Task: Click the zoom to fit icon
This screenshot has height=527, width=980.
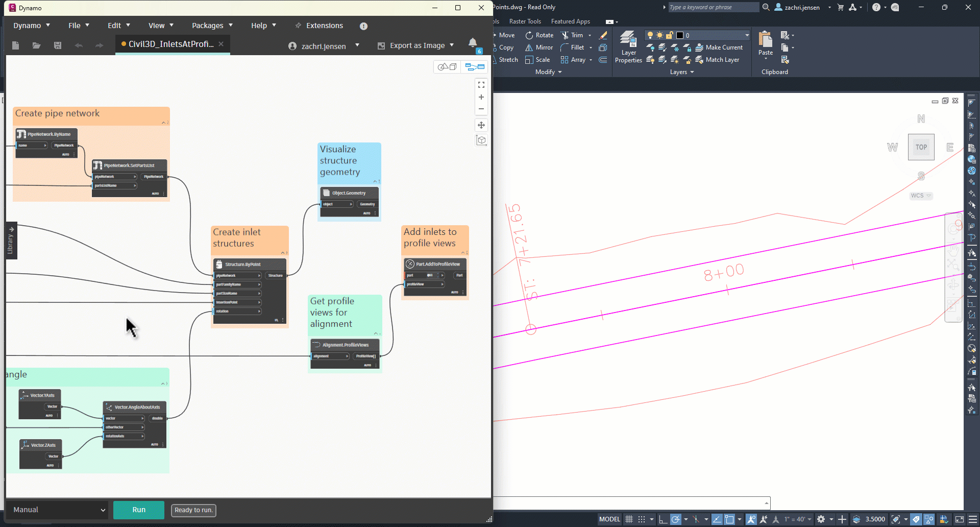Action: click(481, 85)
